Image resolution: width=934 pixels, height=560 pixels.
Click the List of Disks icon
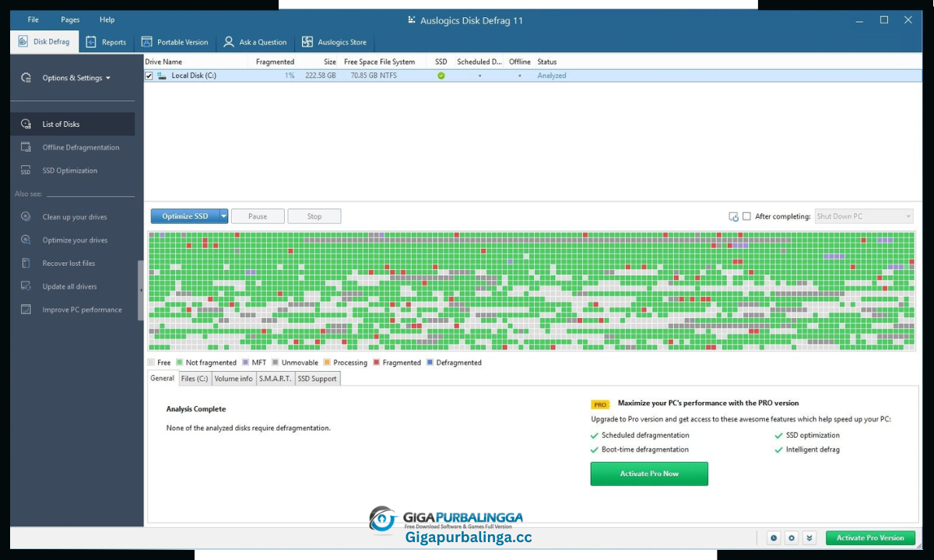[26, 124]
